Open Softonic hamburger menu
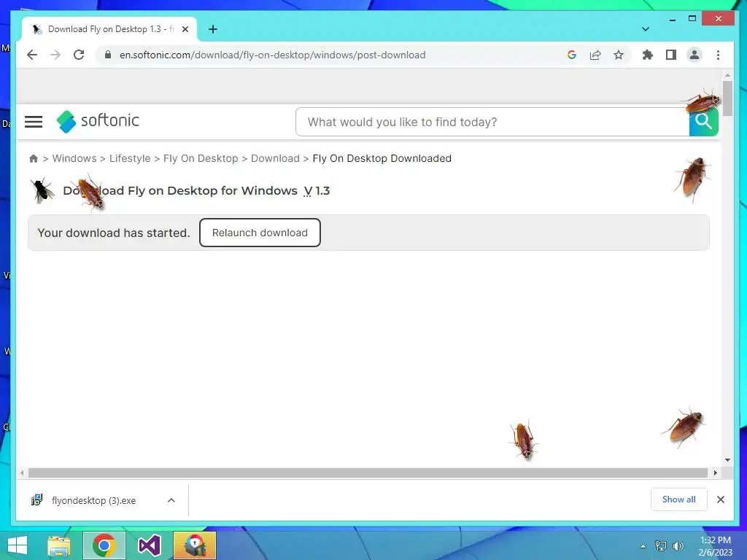 pos(34,122)
